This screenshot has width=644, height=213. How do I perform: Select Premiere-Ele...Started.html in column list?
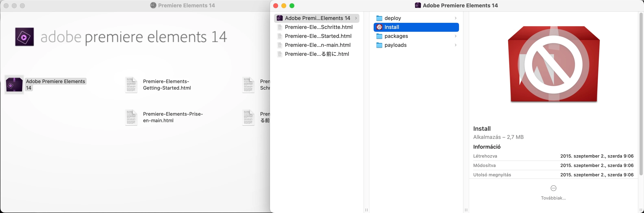pos(317,36)
